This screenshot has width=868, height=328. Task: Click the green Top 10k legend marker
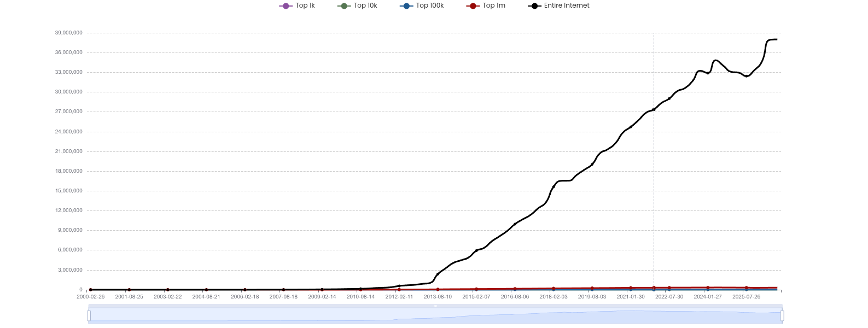[344, 6]
